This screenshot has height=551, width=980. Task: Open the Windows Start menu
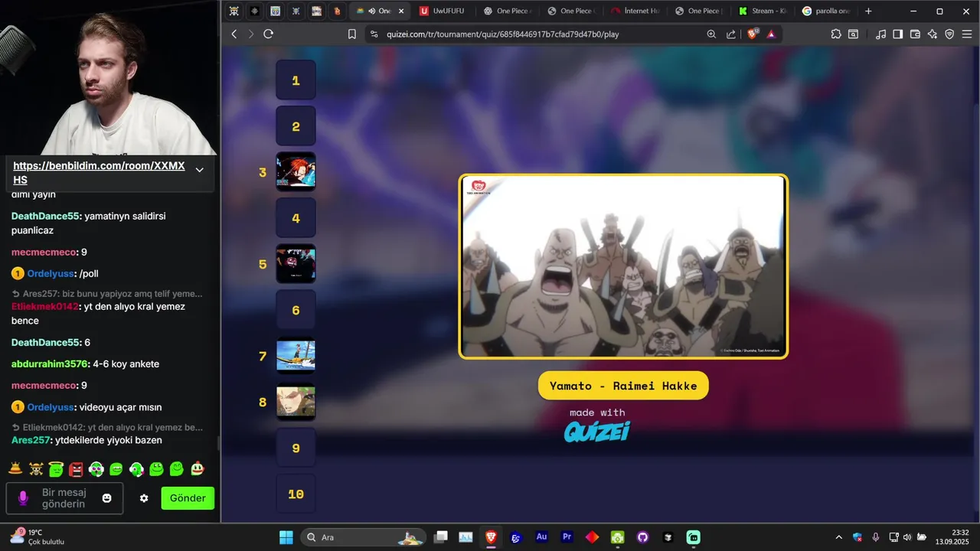pos(286,537)
